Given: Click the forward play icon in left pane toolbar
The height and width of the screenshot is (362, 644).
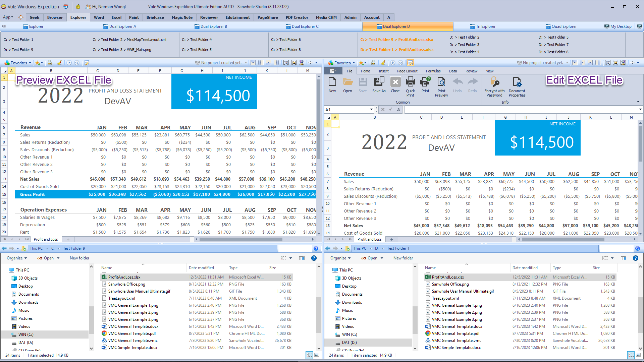Looking at the screenshot, I should [x=69, y=63].
